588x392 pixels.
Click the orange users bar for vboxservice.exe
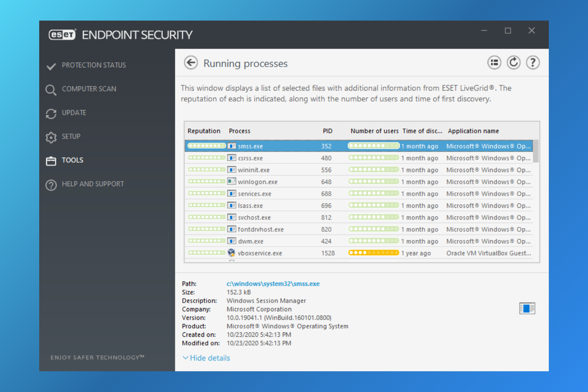(x=374, y=253)
